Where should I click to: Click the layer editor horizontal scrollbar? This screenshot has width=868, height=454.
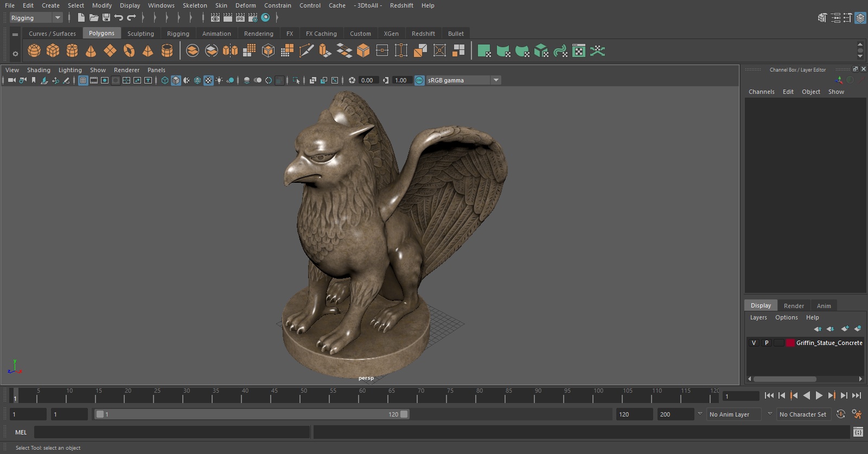785,379
